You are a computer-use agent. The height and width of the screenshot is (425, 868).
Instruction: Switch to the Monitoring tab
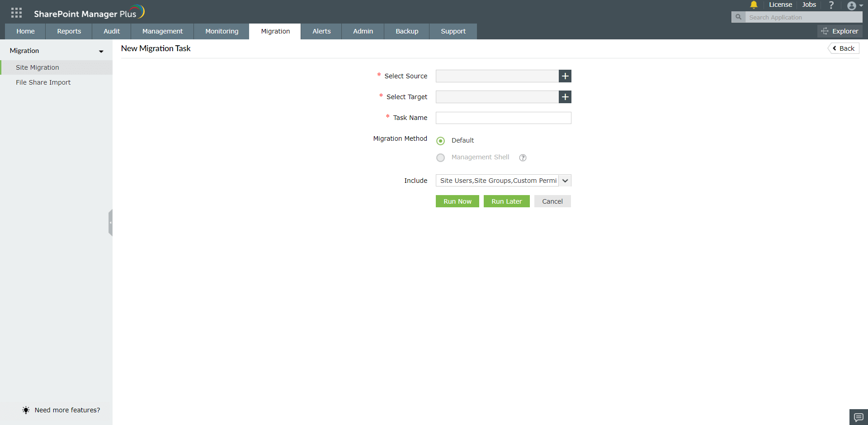click(x=222, y=31)
